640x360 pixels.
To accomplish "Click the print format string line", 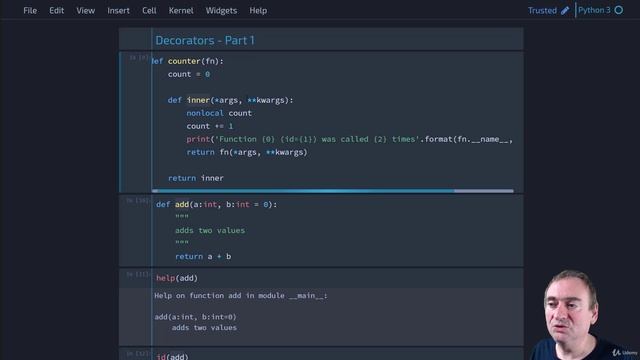I will pos(349,139).
